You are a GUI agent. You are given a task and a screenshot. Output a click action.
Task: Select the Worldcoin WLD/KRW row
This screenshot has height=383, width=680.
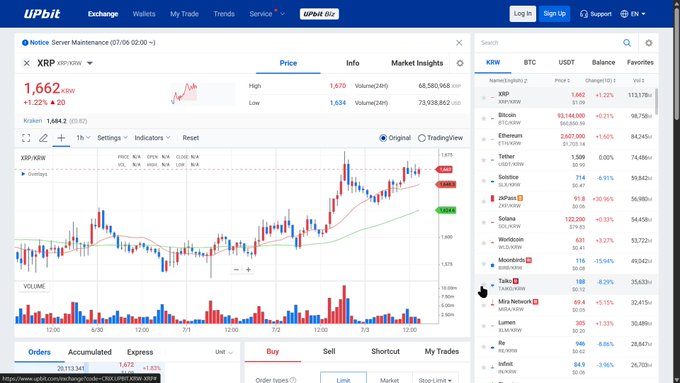[566, 243]
